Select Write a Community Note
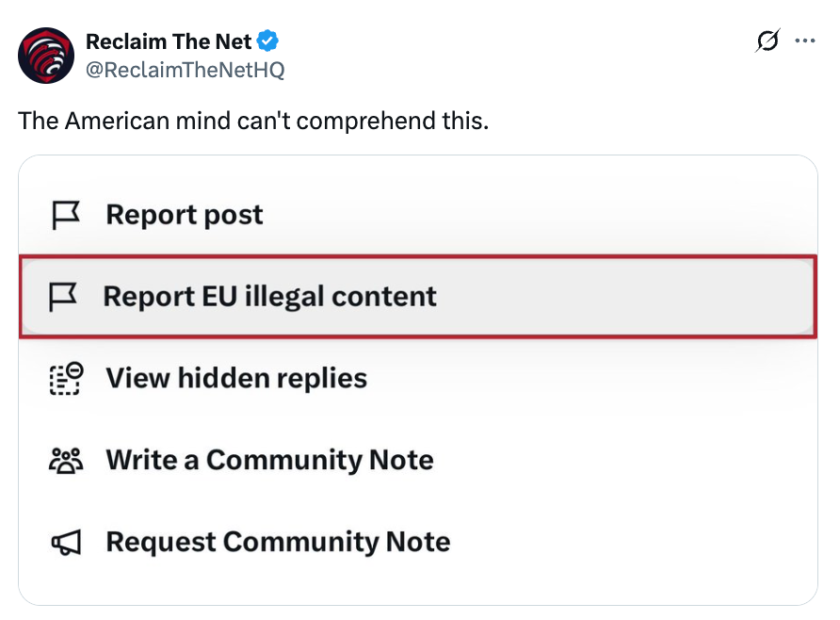This screenshot has height=620, width=840. [270, 460]
